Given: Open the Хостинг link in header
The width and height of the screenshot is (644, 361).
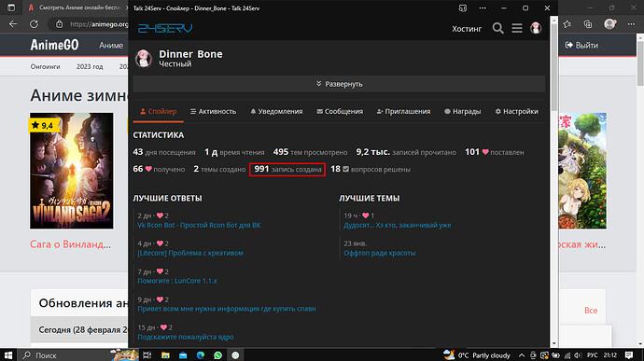Looking at the screenshot, I should [467, 29].
